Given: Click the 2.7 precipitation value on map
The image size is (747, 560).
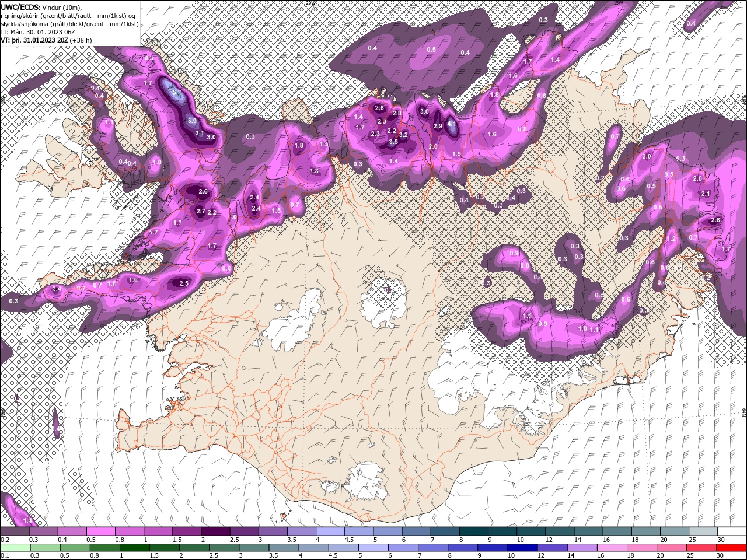Looking at the screenshot, I should tap(200, 212).
